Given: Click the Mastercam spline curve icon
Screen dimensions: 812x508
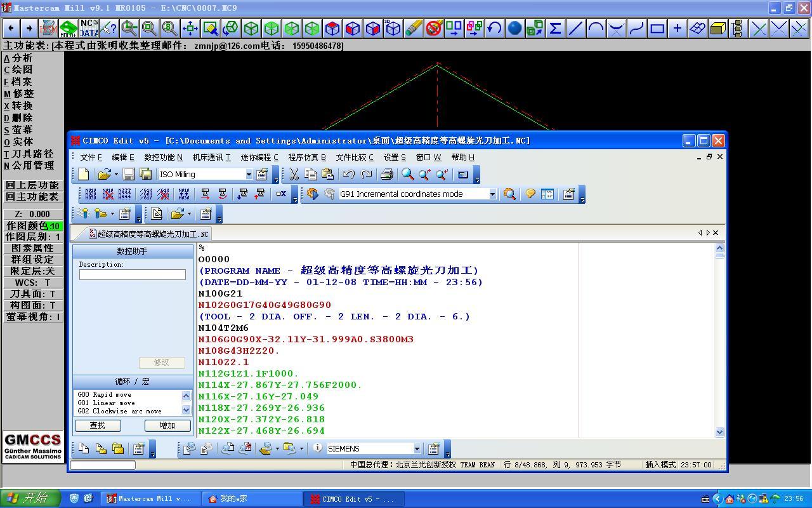Looking at the screenshot, I should tap(636, 29).
